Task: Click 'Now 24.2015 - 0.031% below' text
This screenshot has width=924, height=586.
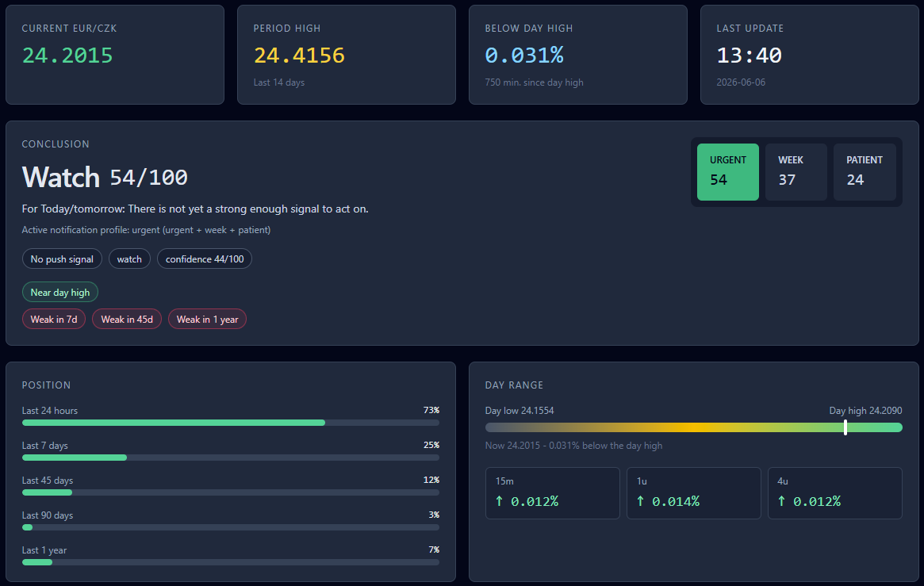Action: pyautogui.click(x=573, y=445)
